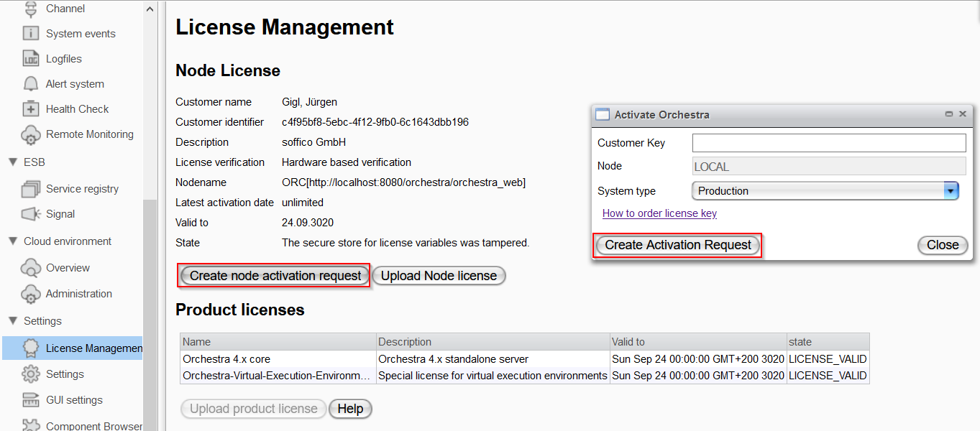980x431 pixels.
Task: Click the Nodename ORC localhost URL value
Action: 403,182
